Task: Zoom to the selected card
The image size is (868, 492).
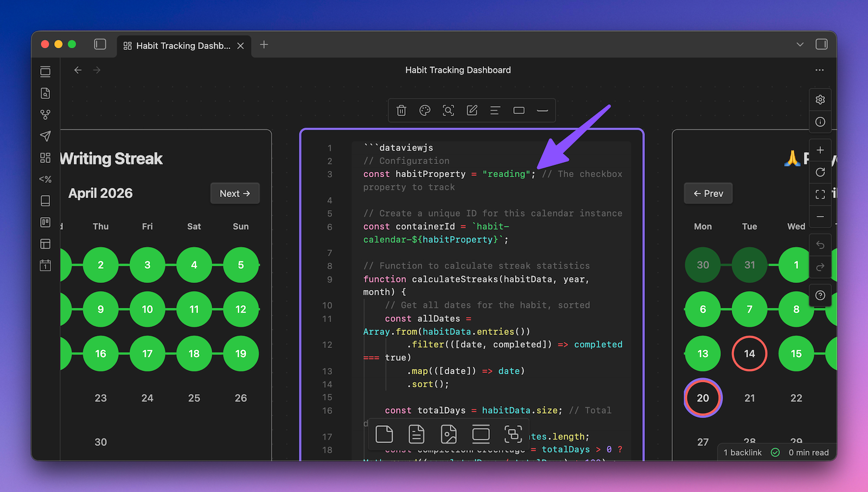Action: pyautogui.click(x=448, y=111)
